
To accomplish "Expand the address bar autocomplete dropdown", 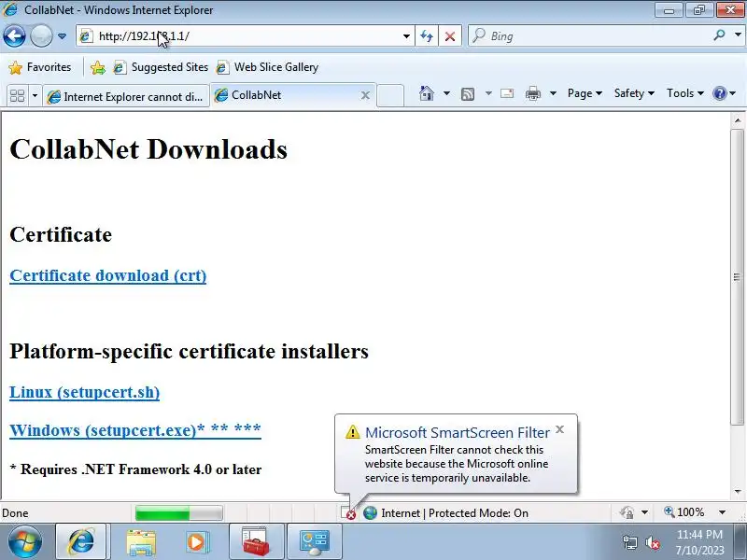I will point(406,36).
